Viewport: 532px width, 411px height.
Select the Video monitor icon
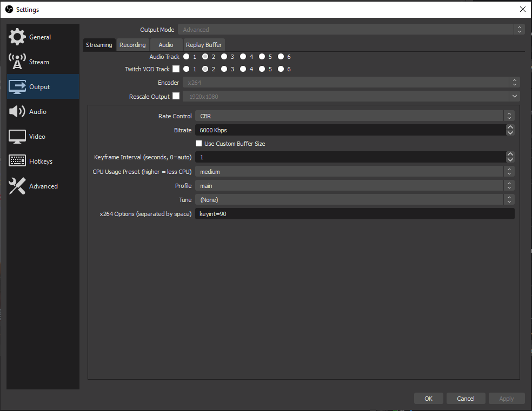(16, 136)
